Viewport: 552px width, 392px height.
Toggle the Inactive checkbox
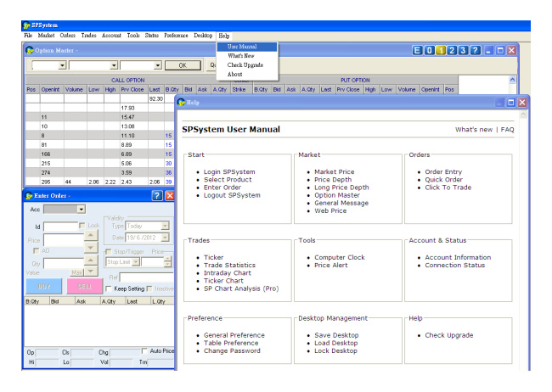[149, 288]
